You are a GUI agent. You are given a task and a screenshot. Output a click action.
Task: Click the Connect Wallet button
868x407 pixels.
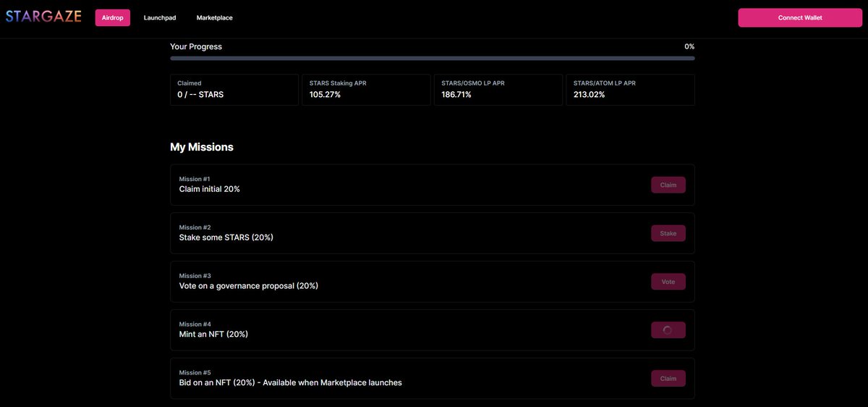800,17
